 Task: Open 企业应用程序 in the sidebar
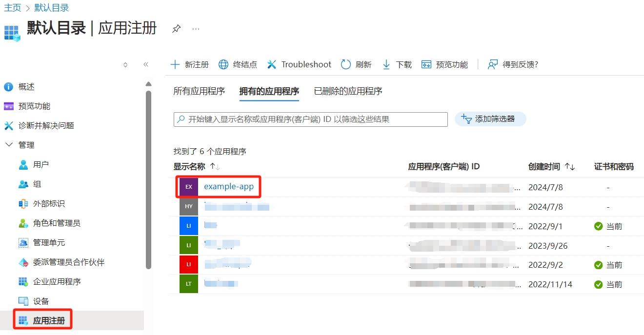(x=57, y=281)
